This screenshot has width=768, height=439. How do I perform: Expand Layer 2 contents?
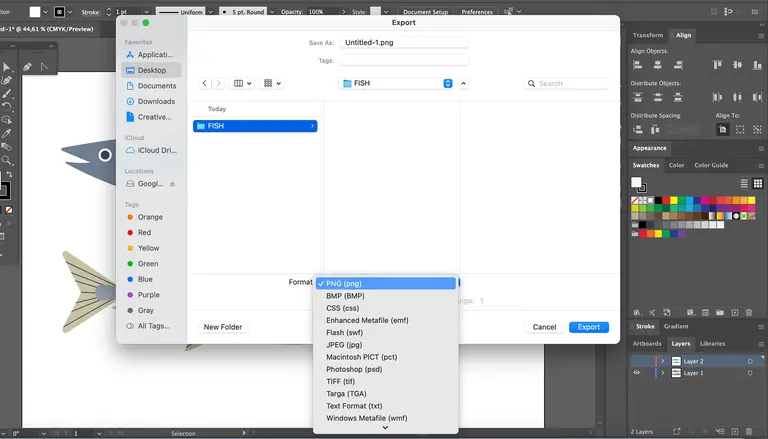pos(663,361)
